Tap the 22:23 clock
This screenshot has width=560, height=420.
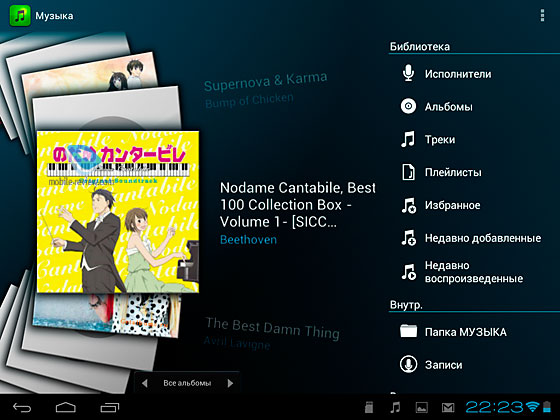tap(494, 407)
